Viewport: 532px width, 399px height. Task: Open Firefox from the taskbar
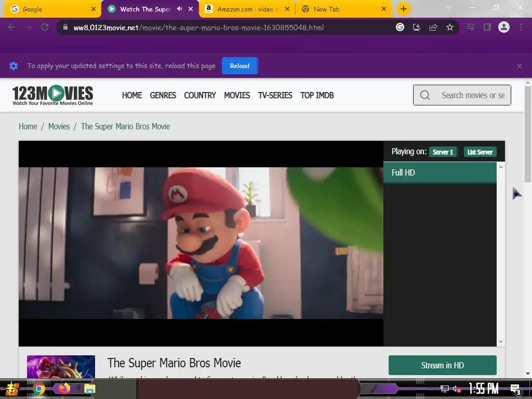[x=64, y=388]
